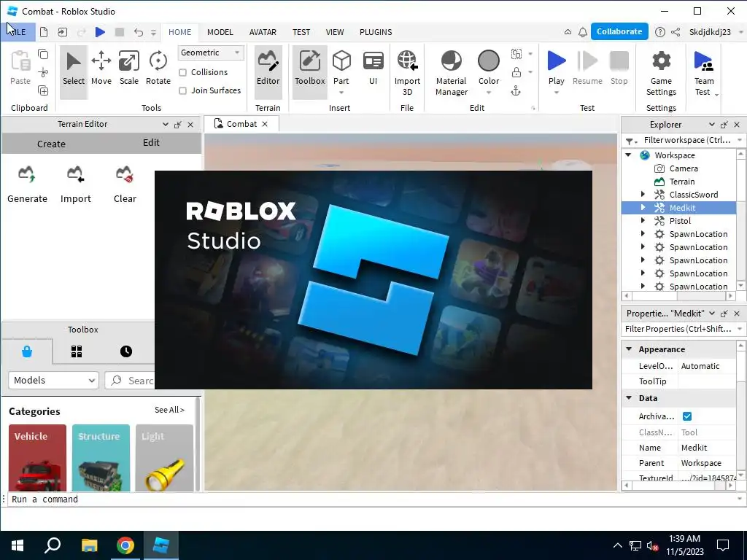Open the Geometric mode dropdown

click(x=211, y=52)
